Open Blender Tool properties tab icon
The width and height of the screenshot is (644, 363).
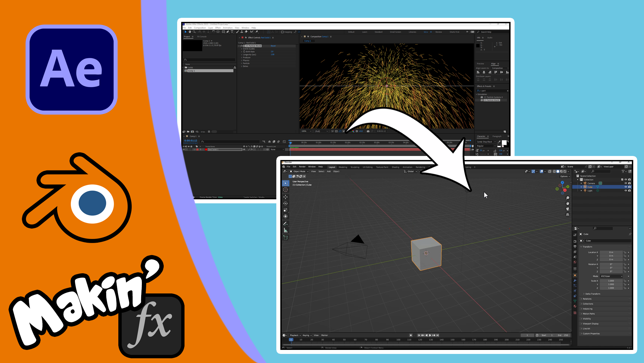click(575, 235)
